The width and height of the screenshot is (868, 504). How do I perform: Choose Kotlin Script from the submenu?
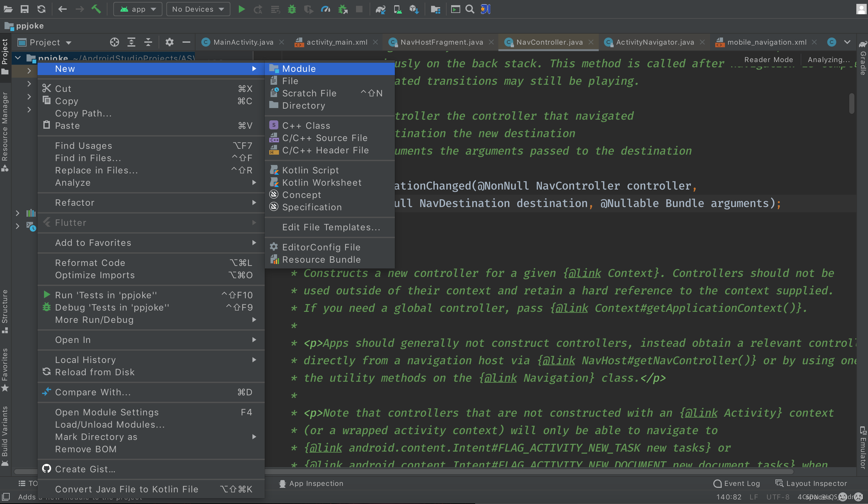tap(310, 170)
